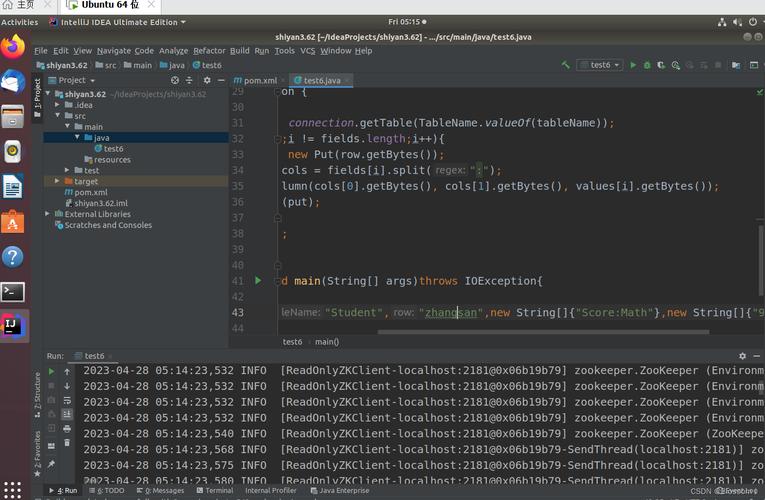Image resolution: width=765 pixels, height=500 pixels.
Task: Click the editor vertical scrollbar
Action: click(761, 258)
